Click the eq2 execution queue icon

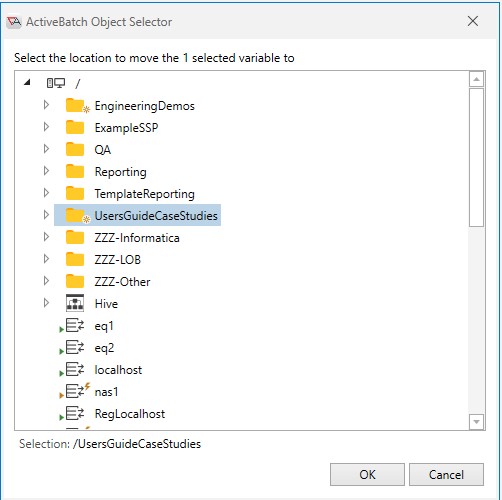tap(75, 347)
